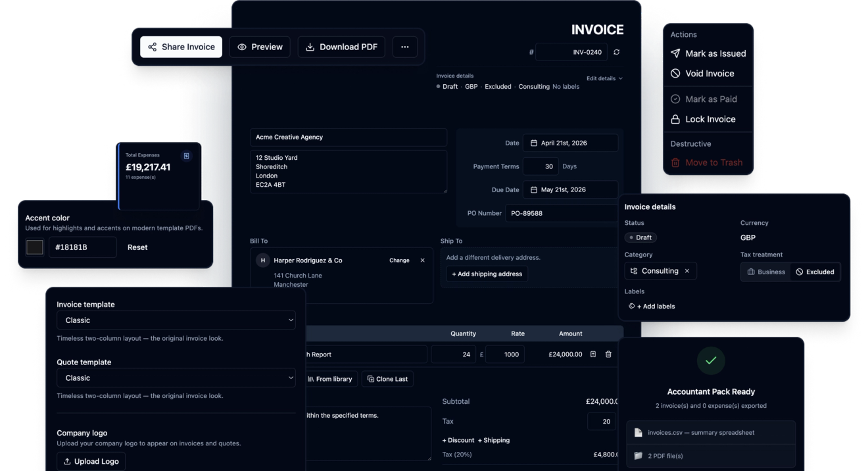
Task: Click + Add shipping address
Action: pos(487,274)
